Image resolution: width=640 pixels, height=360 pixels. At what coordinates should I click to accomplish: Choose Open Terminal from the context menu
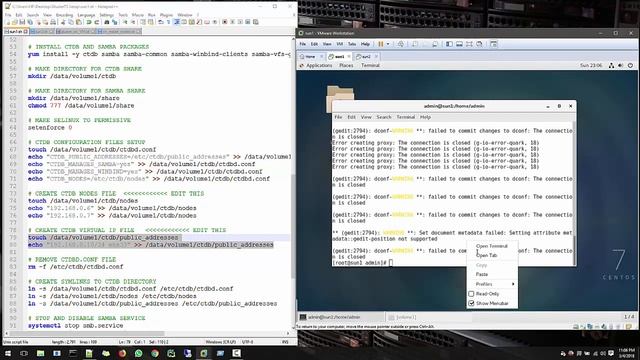492,246
